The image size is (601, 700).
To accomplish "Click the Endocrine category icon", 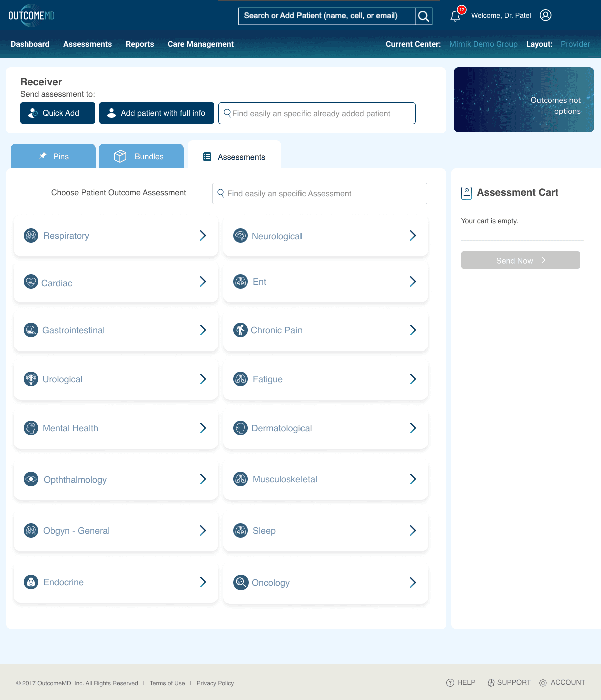I will point(31,582).
